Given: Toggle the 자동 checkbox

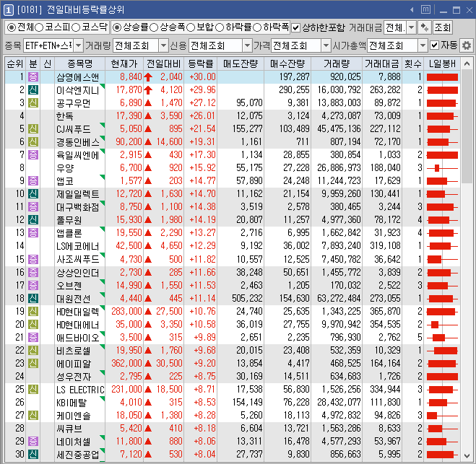Looking at the screenshot, I should click(x=434, y=45).
